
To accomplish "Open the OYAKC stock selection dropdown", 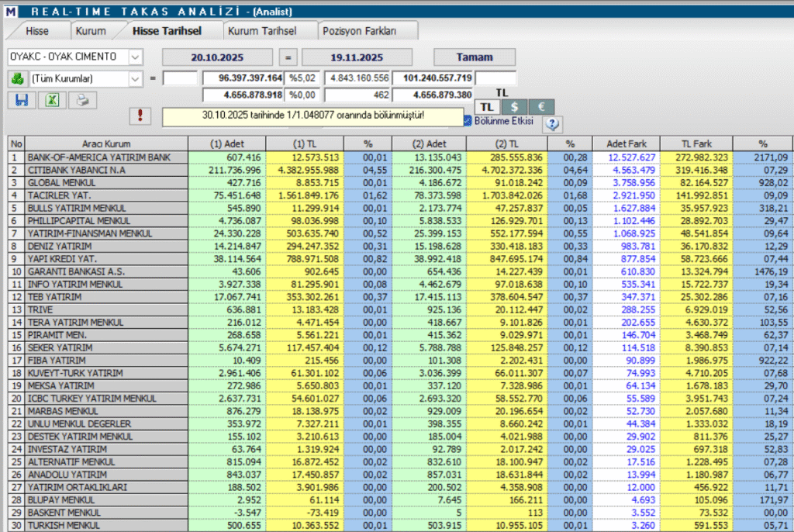I will [135, 57].
